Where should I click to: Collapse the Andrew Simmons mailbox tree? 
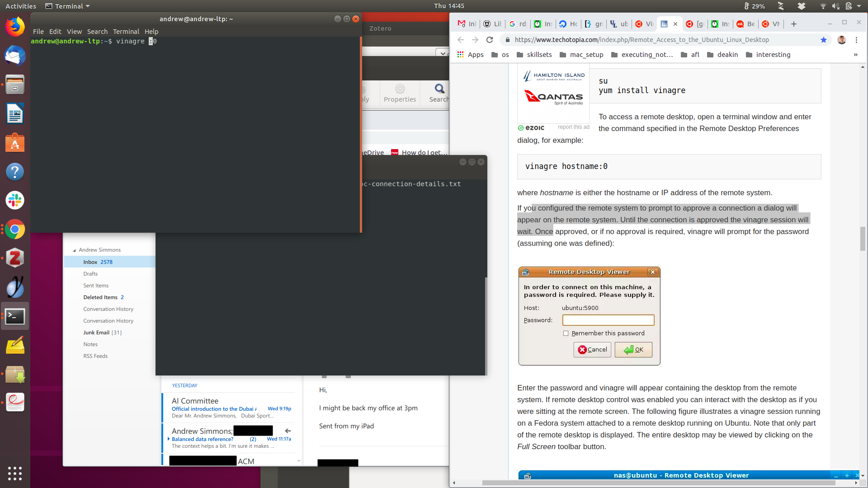[75, 250]
